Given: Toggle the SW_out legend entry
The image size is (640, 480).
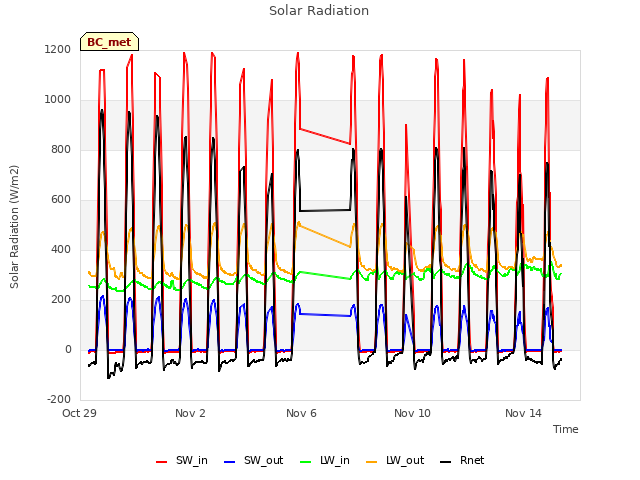Looking at the screenshot, I should click(x=253, y=460).
